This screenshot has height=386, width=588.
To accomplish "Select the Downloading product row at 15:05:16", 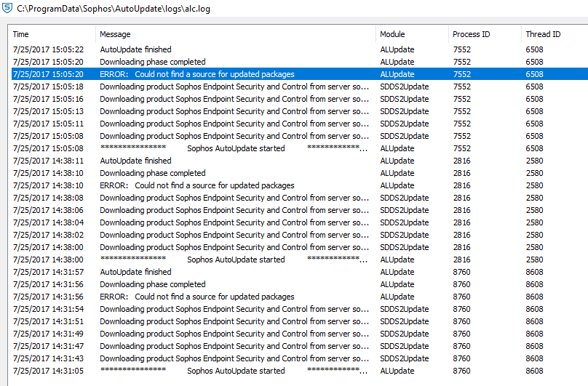I will pyautogui.click(x=300, y=99).
